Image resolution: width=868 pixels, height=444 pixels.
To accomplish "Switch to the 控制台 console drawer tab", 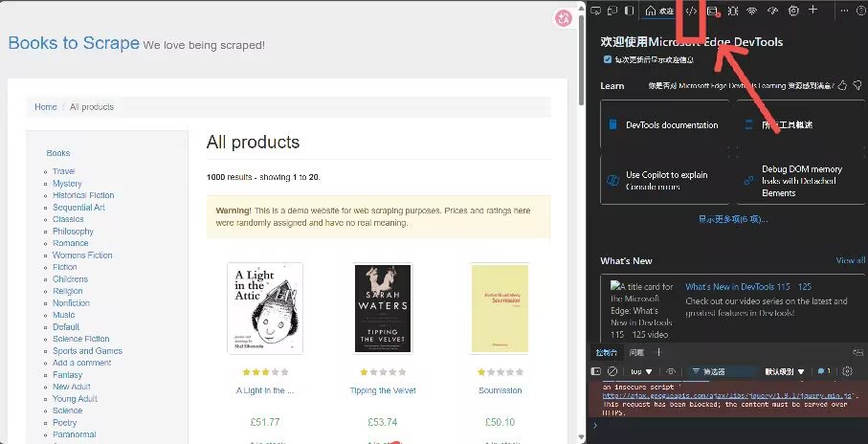I will [606, 353].
